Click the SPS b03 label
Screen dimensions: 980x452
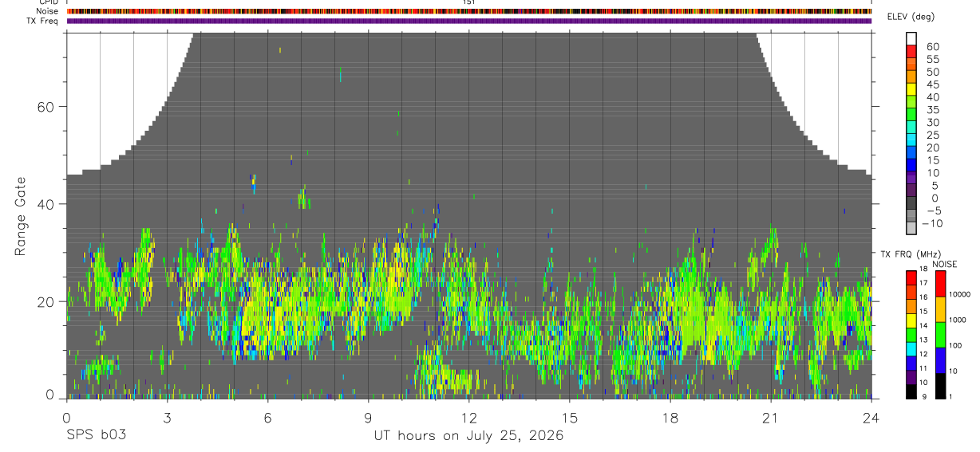coord(96,436)
